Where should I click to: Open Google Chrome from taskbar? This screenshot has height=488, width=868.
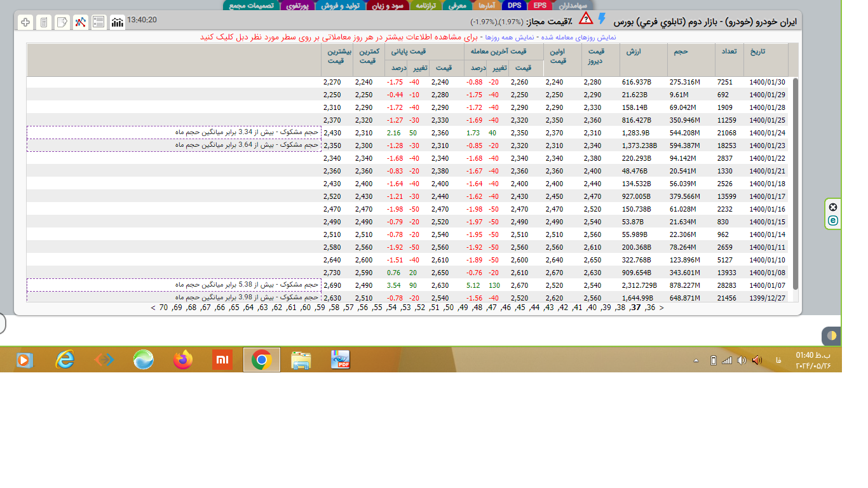[261, 360]
